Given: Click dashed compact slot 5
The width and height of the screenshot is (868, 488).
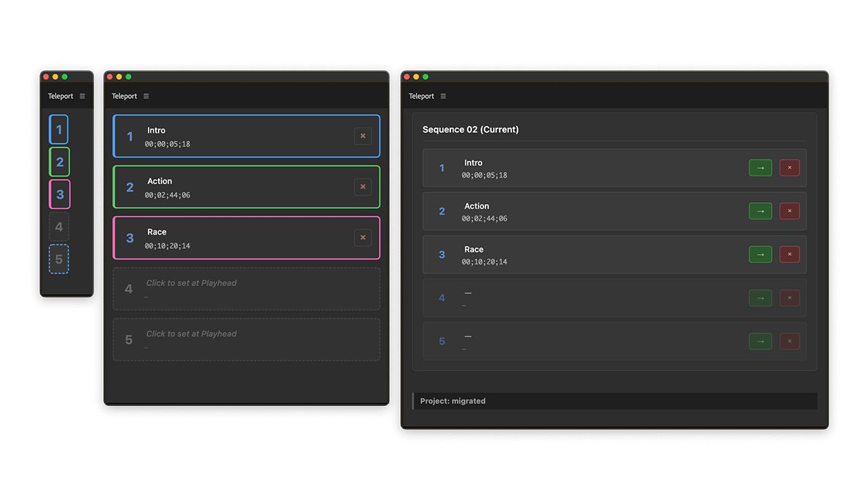Looking at the screenshot, I should [59, 260].
